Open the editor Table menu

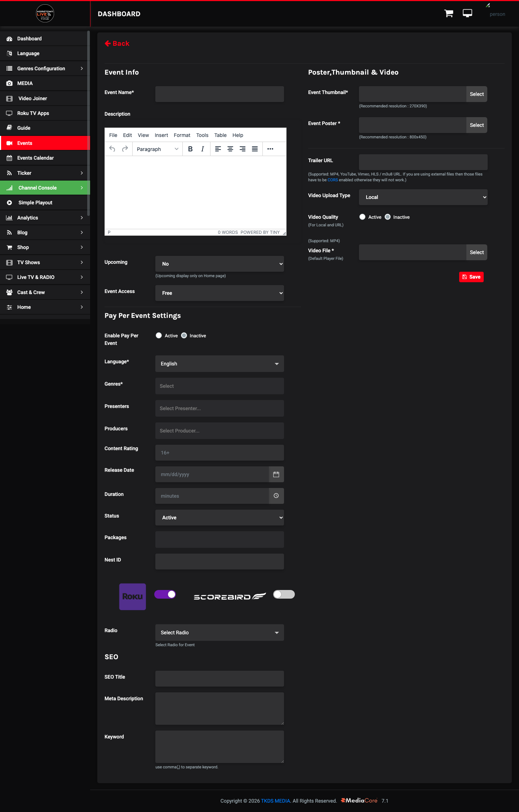tap(221, 135)
